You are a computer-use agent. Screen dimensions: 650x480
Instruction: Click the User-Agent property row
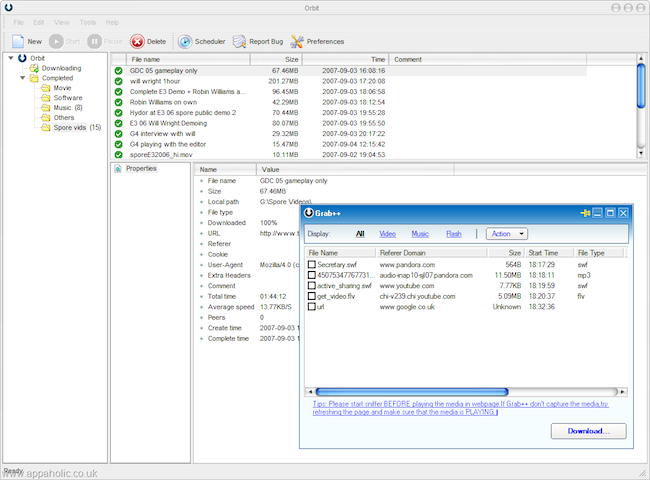(x=248, y=265)
